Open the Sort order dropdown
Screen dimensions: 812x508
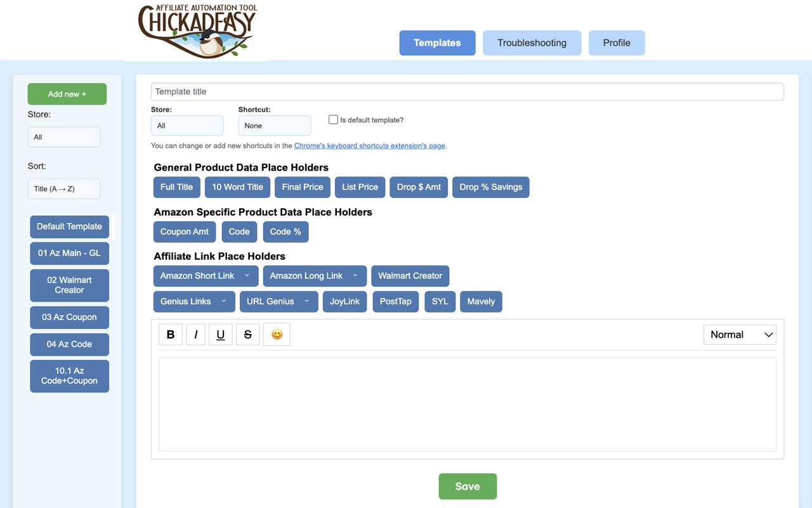click(63, 189)
